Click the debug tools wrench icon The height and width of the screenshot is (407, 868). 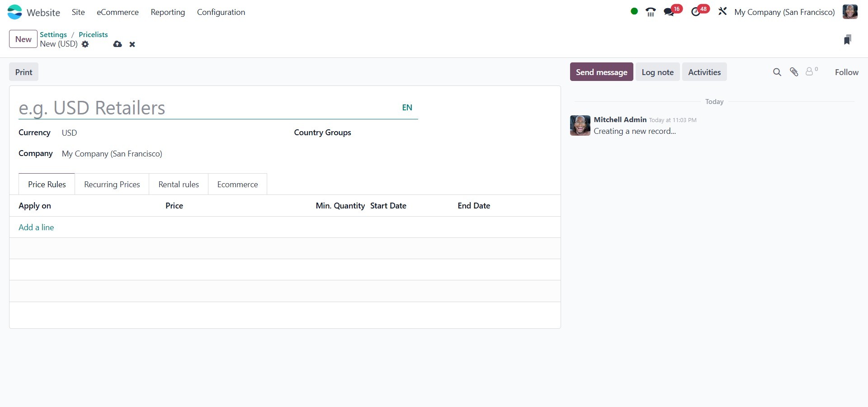pos(722,12)
